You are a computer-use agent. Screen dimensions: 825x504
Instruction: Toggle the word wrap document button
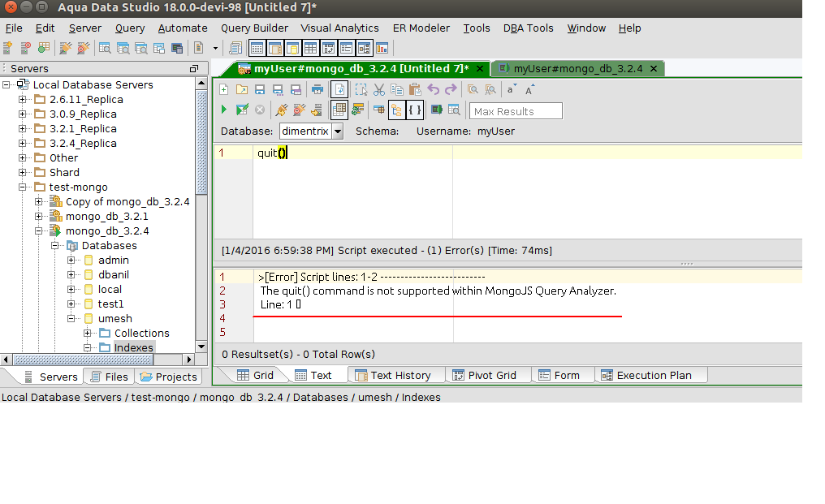(x=339, y=89)
